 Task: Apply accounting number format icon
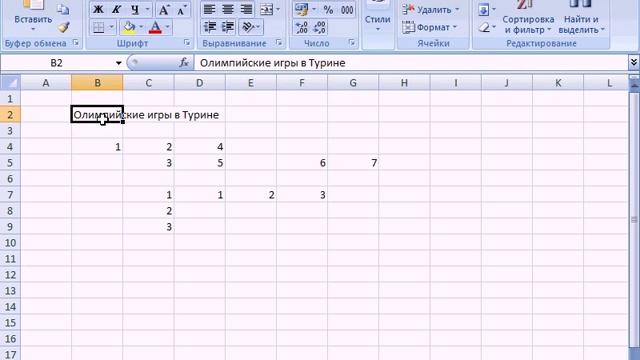(302, 9)
